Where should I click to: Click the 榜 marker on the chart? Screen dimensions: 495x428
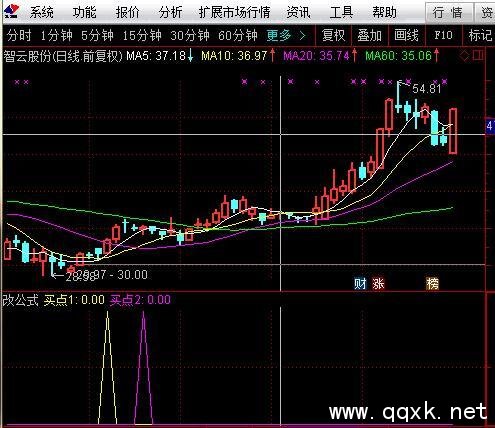(x=432, y=284)
